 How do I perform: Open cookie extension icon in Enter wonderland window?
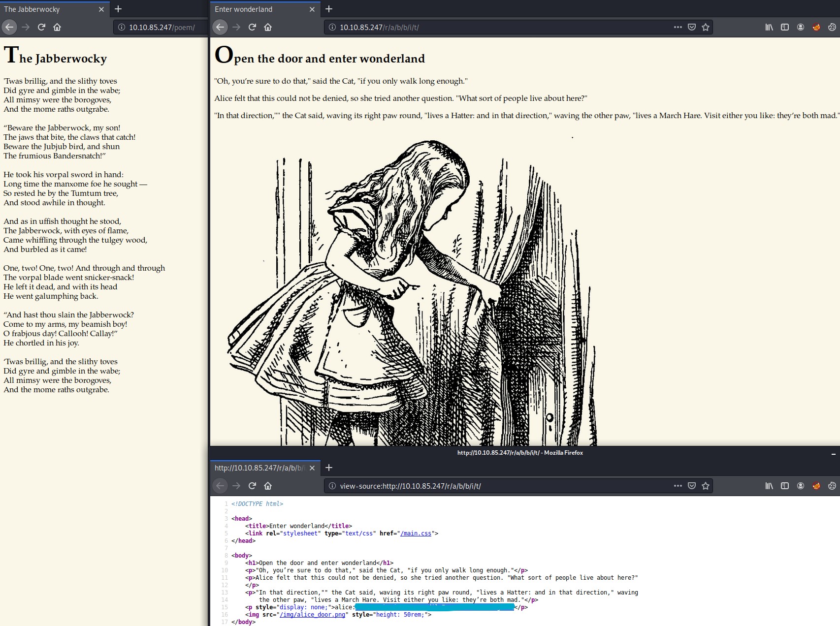pos(832,27)
